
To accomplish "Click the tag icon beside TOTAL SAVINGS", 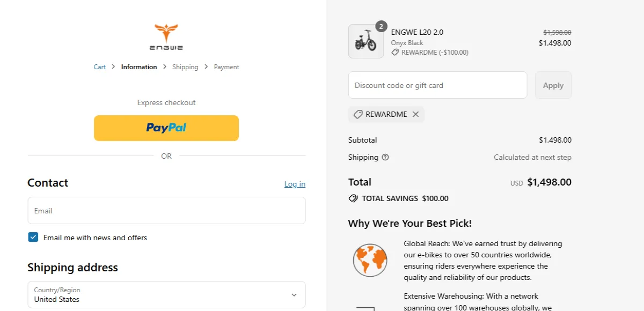I will 353,198.
